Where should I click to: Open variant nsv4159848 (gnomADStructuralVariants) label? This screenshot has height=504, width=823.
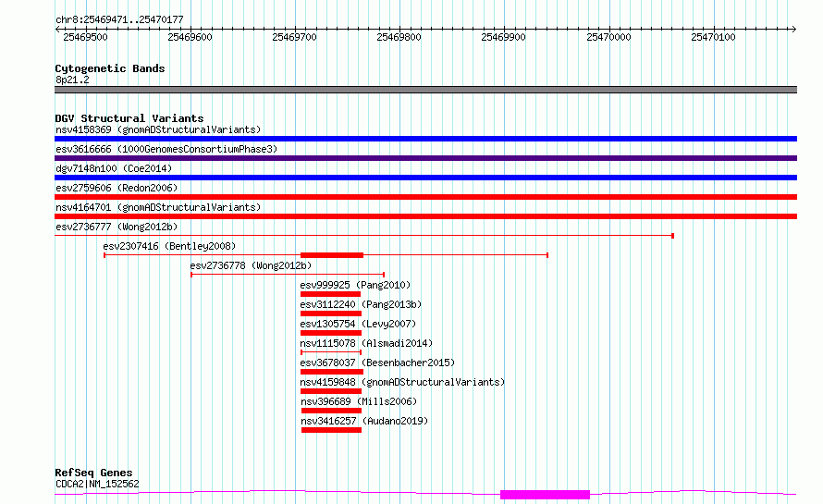[x=402, y=382]
